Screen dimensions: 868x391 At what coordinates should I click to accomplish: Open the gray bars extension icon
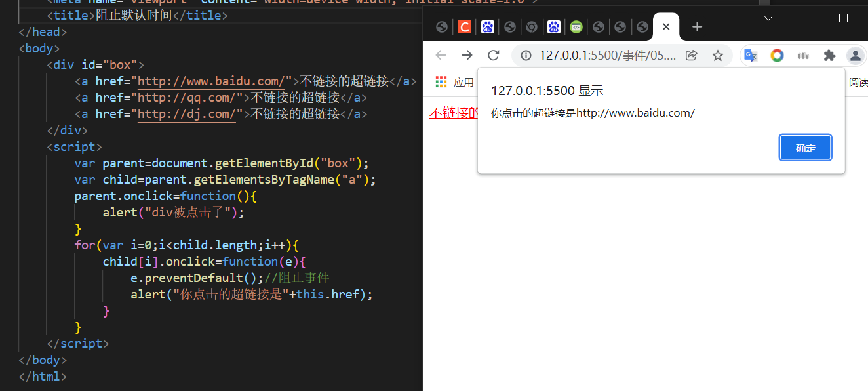[803, 56]
